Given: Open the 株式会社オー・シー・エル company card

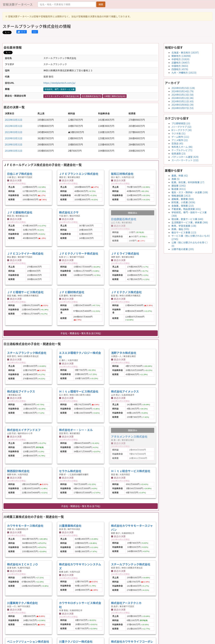Looking at the screenshot, I should pyautogui.click(x=76, y=430).
